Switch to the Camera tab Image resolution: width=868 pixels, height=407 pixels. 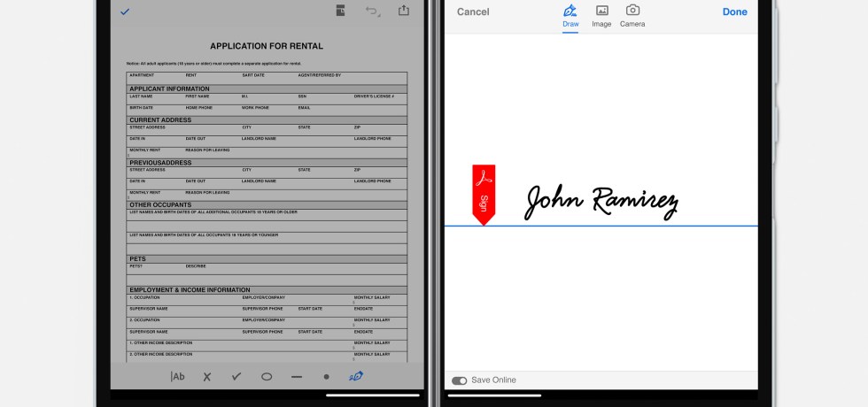pyautogui.click(x=632, y=16)
